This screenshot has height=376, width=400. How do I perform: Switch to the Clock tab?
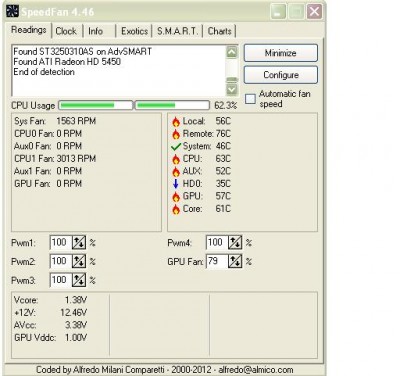[x=66, y=31]
